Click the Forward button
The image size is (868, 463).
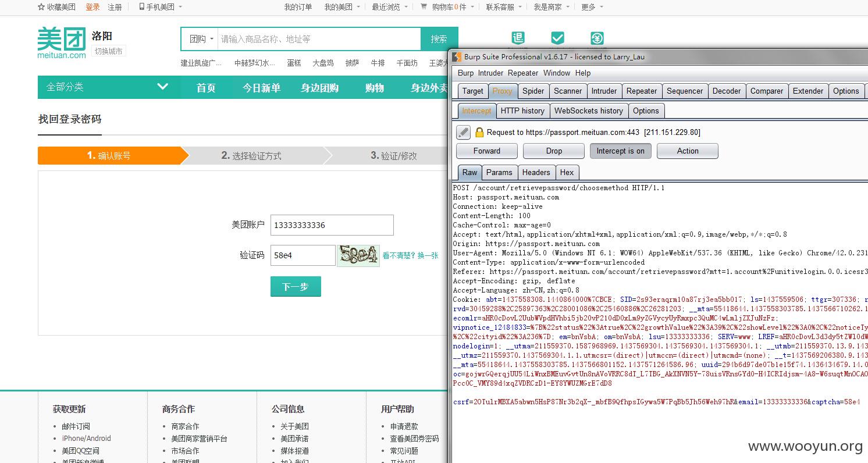tap(486, 151)
